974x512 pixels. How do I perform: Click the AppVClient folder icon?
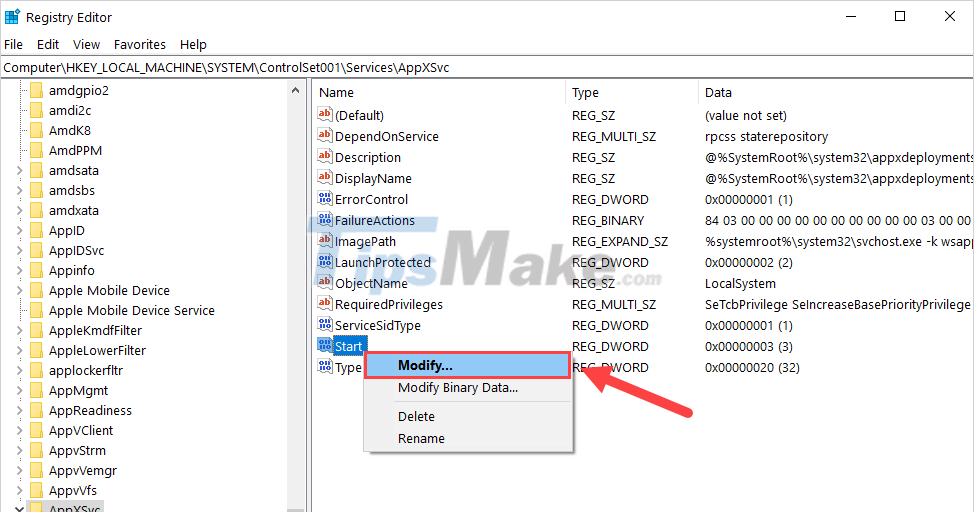[x=37, y=430]
